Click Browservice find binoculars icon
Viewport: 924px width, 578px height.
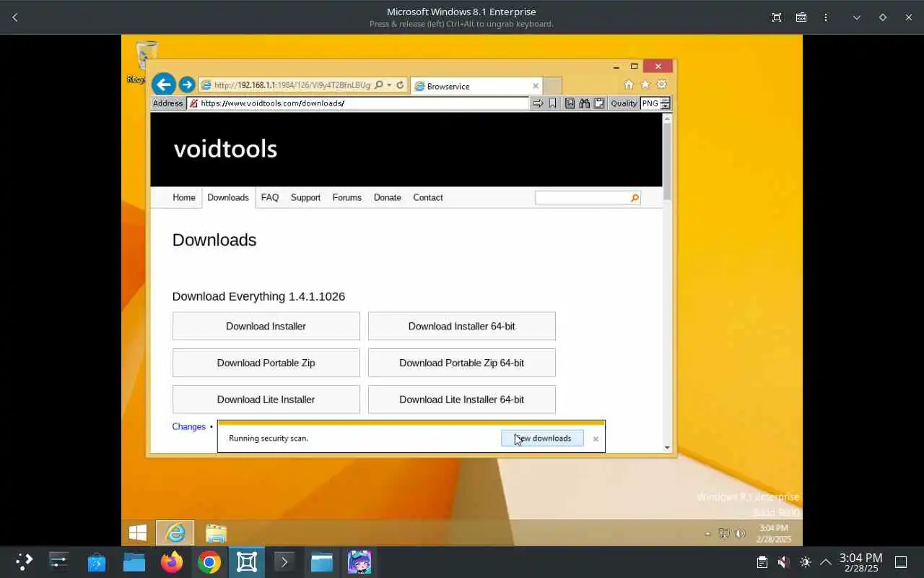(584, 103)
